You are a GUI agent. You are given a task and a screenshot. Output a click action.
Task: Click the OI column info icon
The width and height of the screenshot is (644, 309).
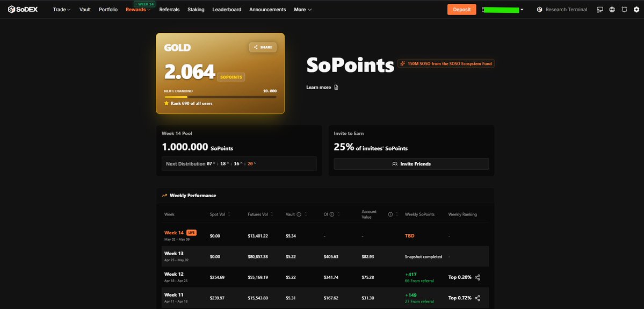pos(332,214)
